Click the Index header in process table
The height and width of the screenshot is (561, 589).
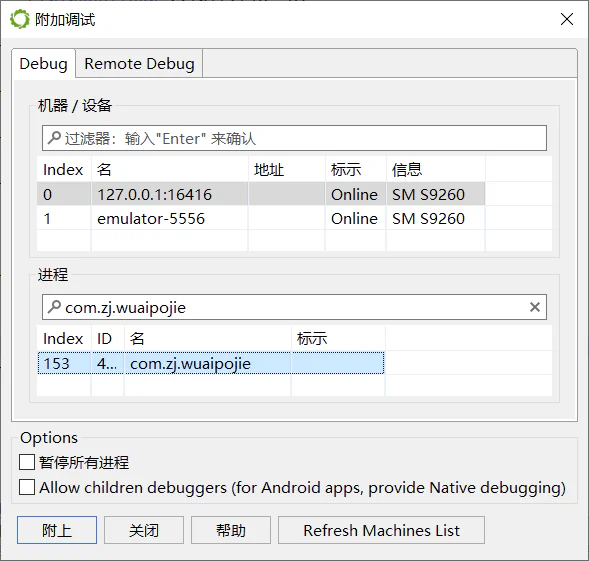pyautogui.click(x=63, y=339)
